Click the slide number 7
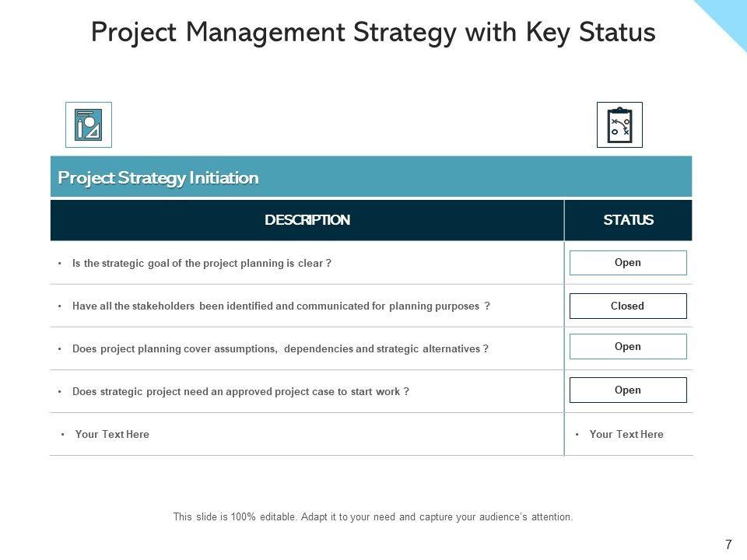This screenshot has width=747, height=560. (x=728, y=545)
